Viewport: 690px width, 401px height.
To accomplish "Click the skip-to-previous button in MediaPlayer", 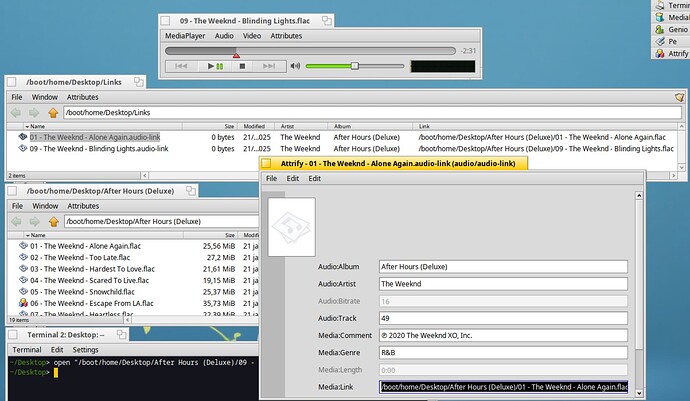I will click(181, 66).
